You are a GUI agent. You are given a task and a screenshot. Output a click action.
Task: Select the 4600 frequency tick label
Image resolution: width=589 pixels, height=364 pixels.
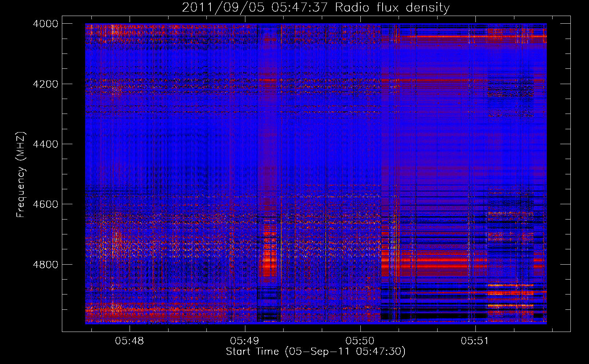(x=46, y=204)
